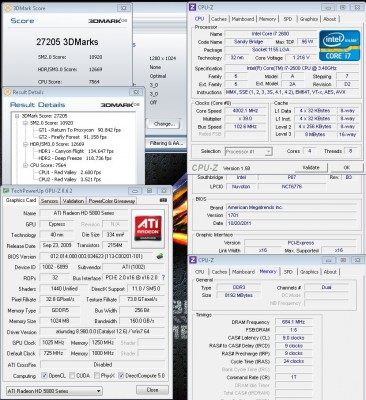Click the GPU-Z screenshot camera icon
The height and width of the screenshot is (400, 366).
coord(163,200)
